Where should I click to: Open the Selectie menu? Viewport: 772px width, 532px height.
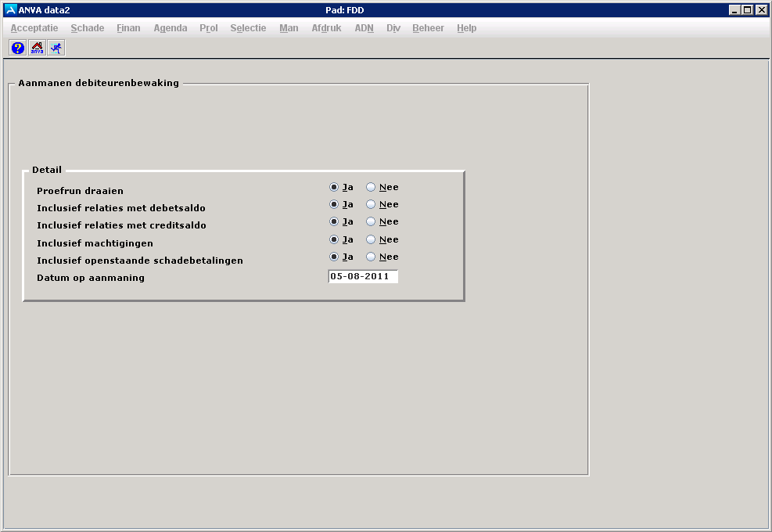(248, 28)
